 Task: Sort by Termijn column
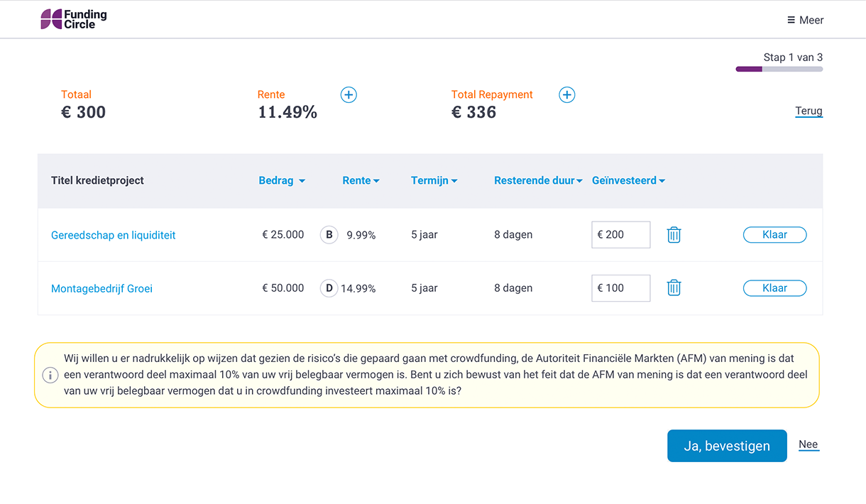tap(434, 180)
